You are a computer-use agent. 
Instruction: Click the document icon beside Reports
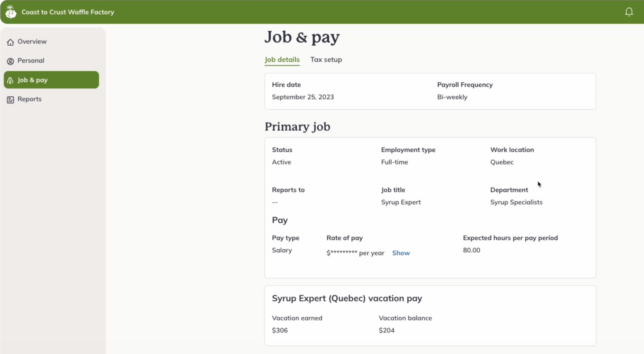[10, 99]
